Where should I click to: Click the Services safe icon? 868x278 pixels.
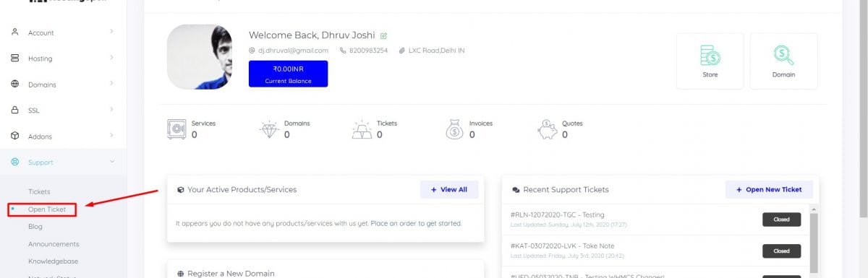point(177,129)
